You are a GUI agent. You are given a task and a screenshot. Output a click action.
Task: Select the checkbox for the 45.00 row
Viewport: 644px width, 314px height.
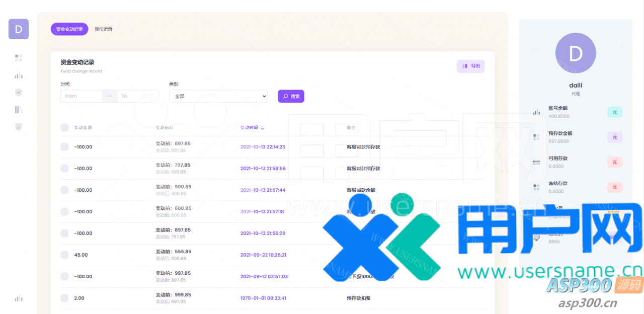pos(64,255)
